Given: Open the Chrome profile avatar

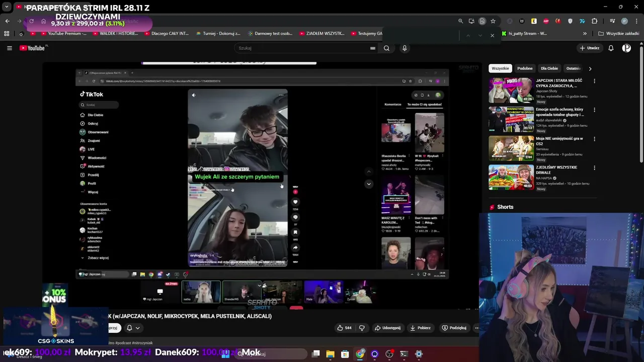Looking at the screenshot, I should pos(624,21).
